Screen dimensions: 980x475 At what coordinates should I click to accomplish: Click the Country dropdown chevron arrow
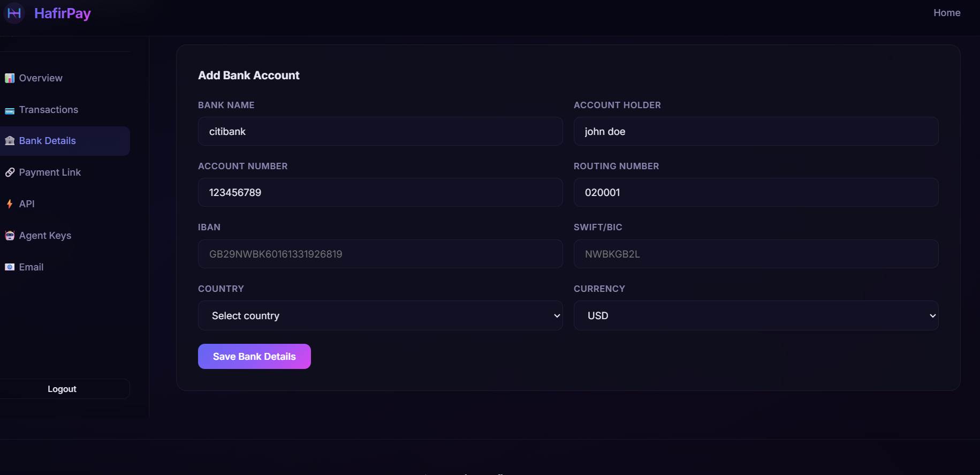[557, 316]
